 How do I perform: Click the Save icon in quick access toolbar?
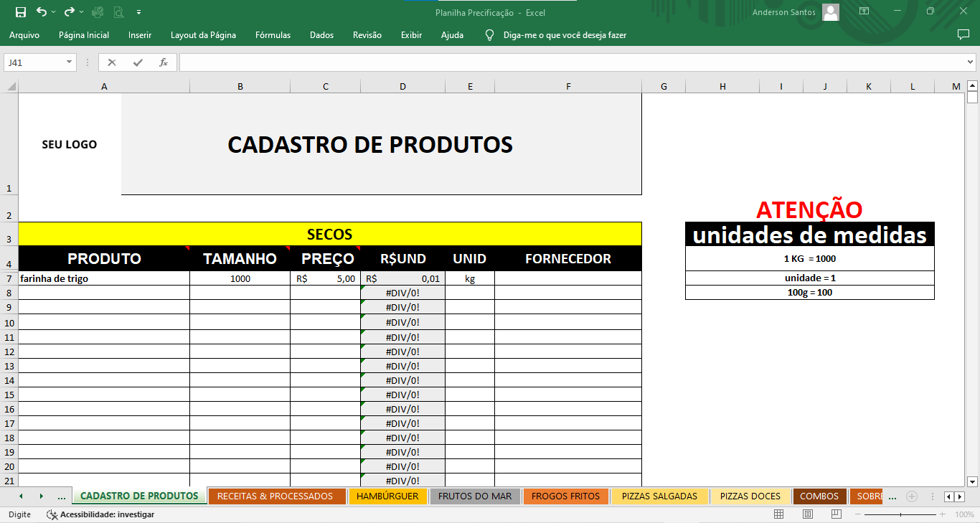(x=20, y=12)
